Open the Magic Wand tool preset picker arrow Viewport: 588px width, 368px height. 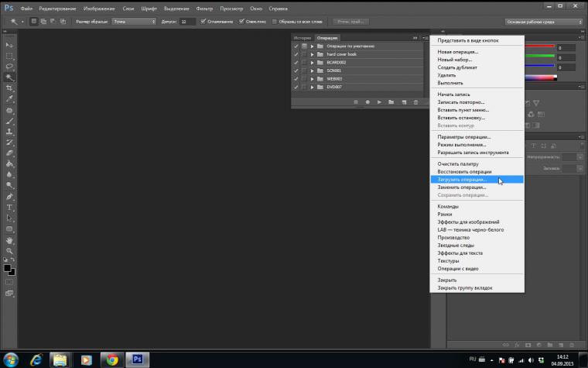click(x=22, y=22)
